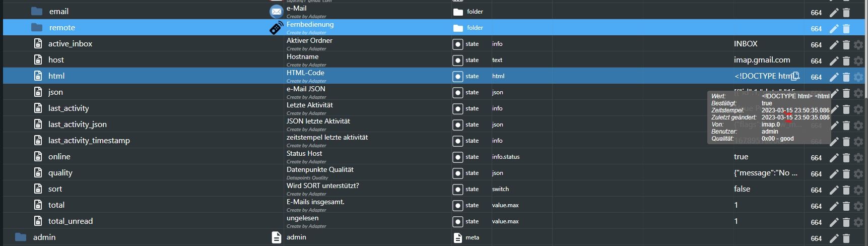This screenshot has width=868, height=246.
Task: Edit the host state object
Action: click(834, 61)
